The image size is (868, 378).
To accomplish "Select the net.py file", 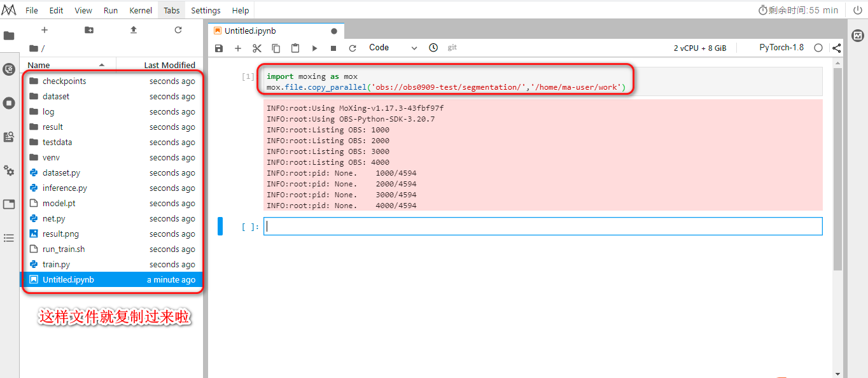I will pos(111,218).
